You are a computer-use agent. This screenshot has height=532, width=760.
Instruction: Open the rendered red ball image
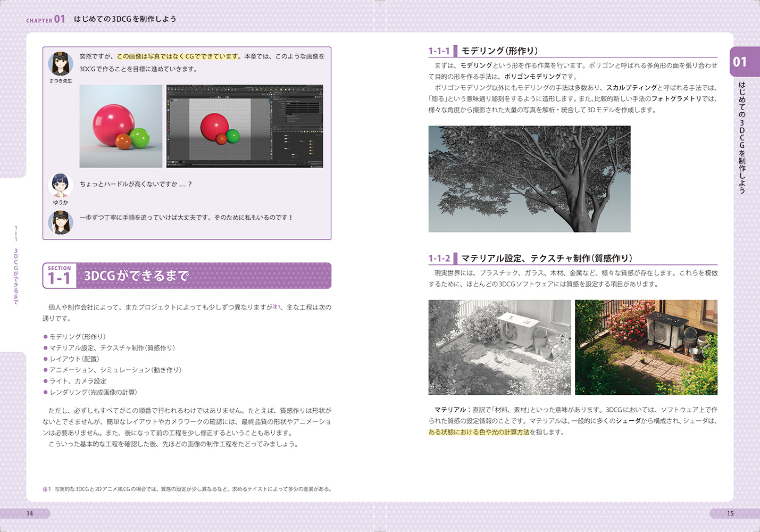coord(121,126)
